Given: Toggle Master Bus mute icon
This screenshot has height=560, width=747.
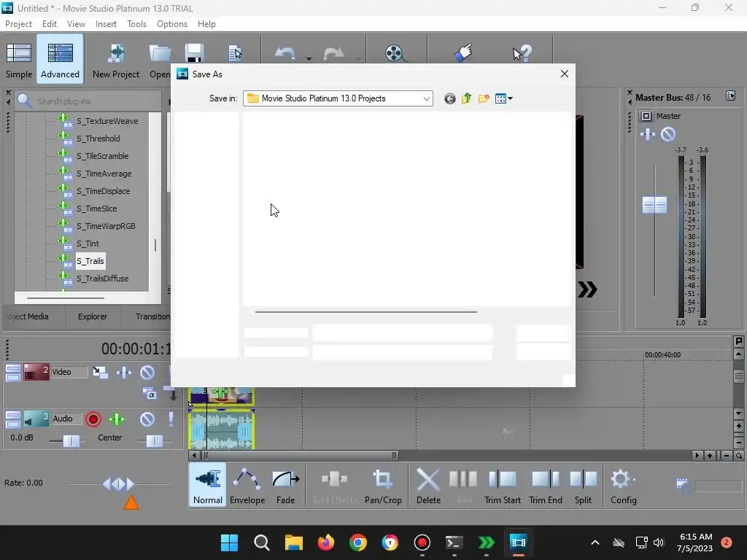Looking at the screenshot, I should 668,134.
